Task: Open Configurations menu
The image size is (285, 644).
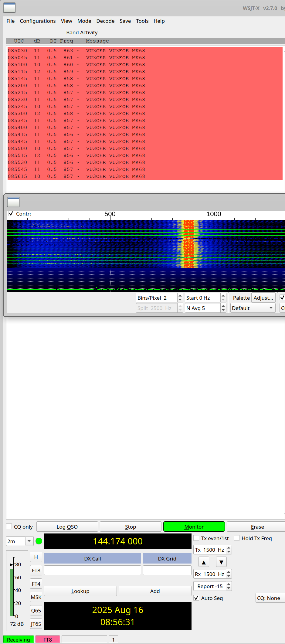Action: coord(38,21)
